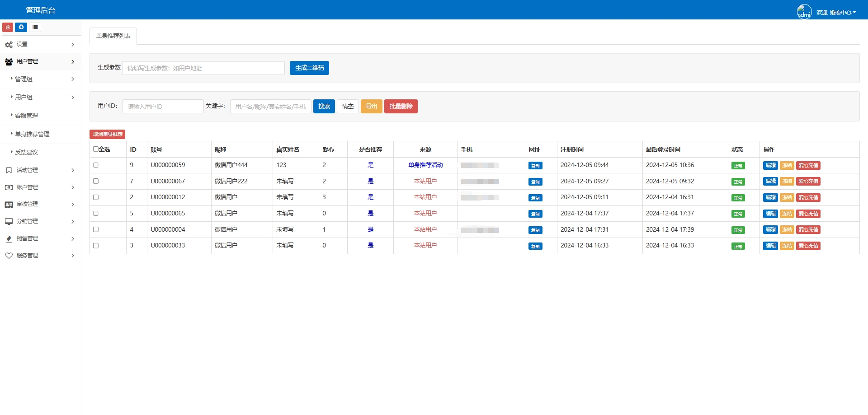Open the 单身推荐管理 submenu item
The image size is (868, 415).
[32, 134]
